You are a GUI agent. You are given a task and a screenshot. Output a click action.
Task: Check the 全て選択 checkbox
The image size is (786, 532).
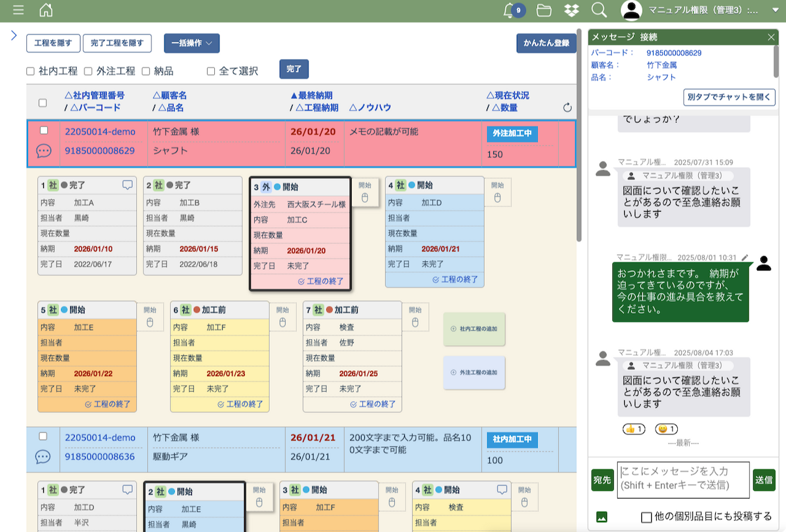tap(211, 71)
